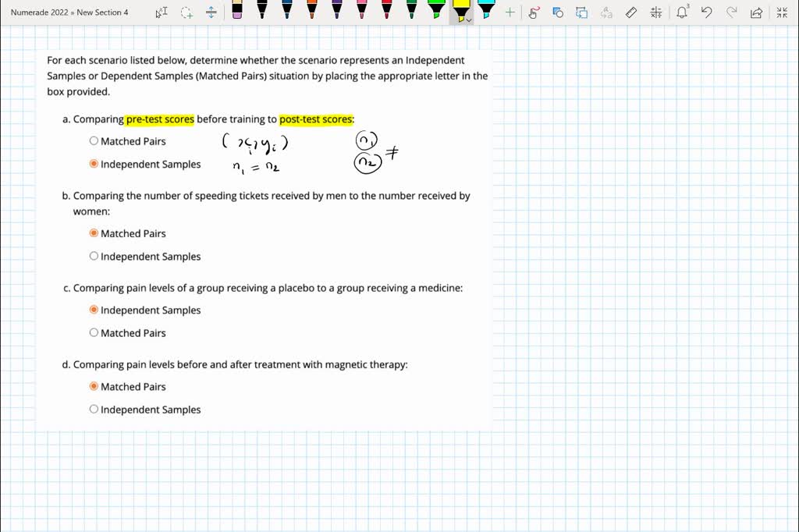Image resolution: width=799 pixels, height=532 pixels.
Task: Click the Share icon
Action: [755, 12]
